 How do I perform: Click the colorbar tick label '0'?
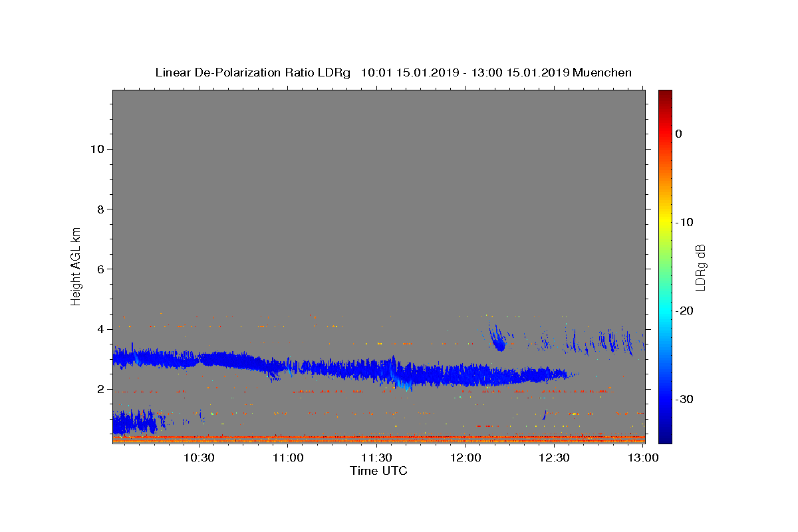(678, 134)
